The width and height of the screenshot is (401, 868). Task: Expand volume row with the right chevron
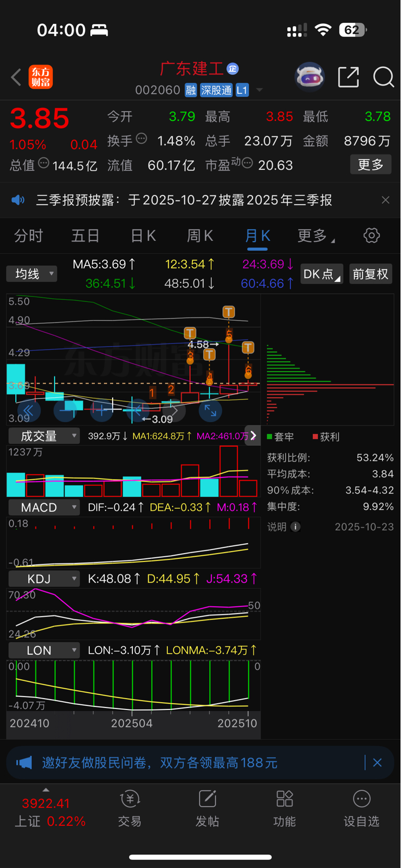[x=253, y=435]
